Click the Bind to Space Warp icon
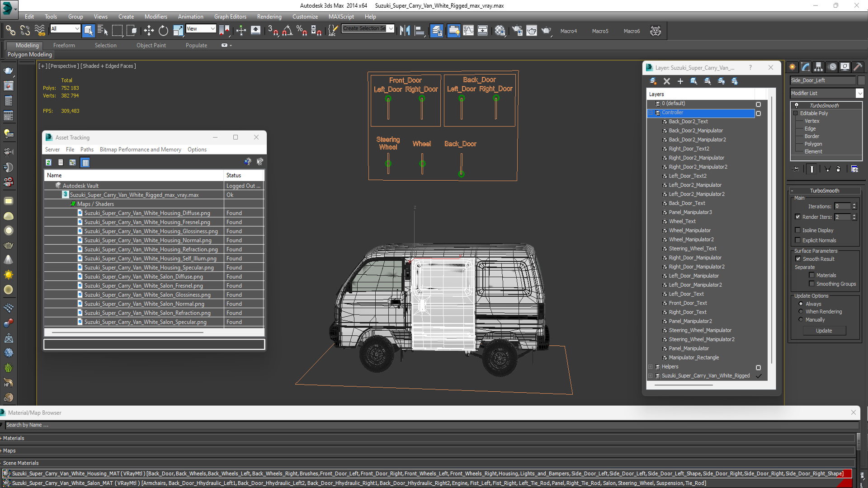Screen dimensions: 868x488 [x=40, y=31]
